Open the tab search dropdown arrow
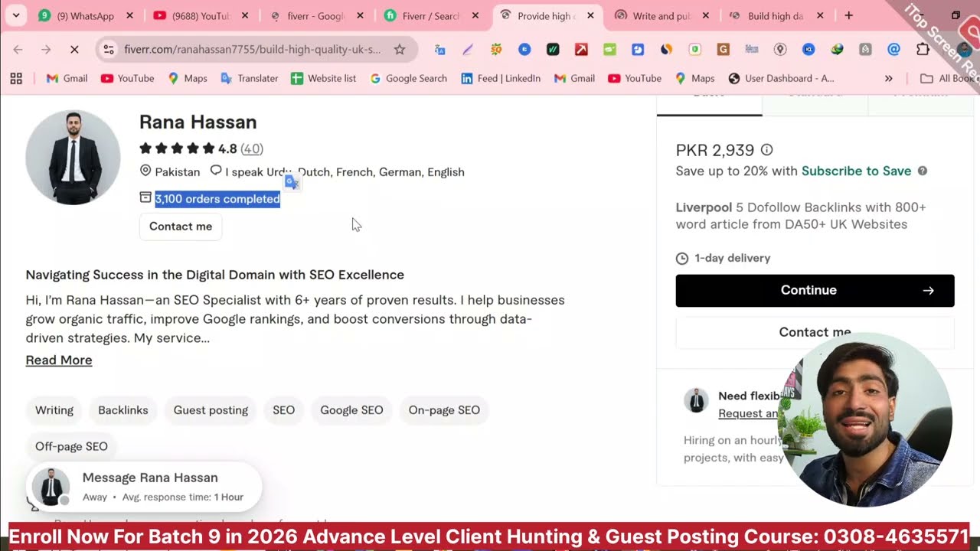Screen dimensions: 980x551 [x=16, y=15]
